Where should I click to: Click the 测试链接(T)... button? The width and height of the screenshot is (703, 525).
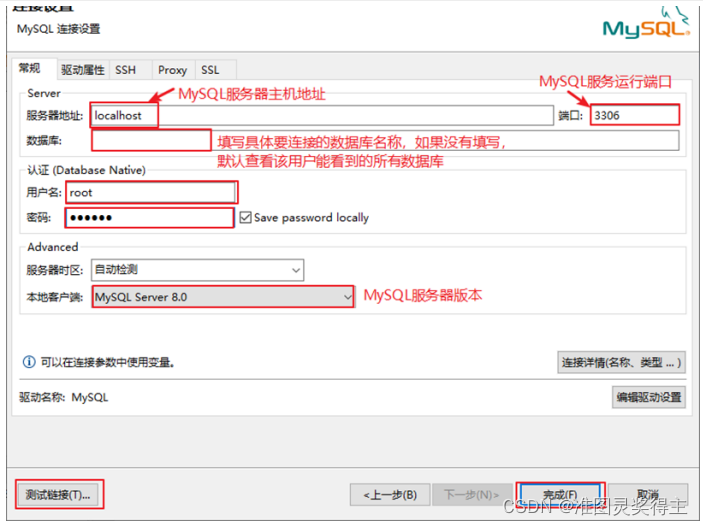click(x=58, y=495)
